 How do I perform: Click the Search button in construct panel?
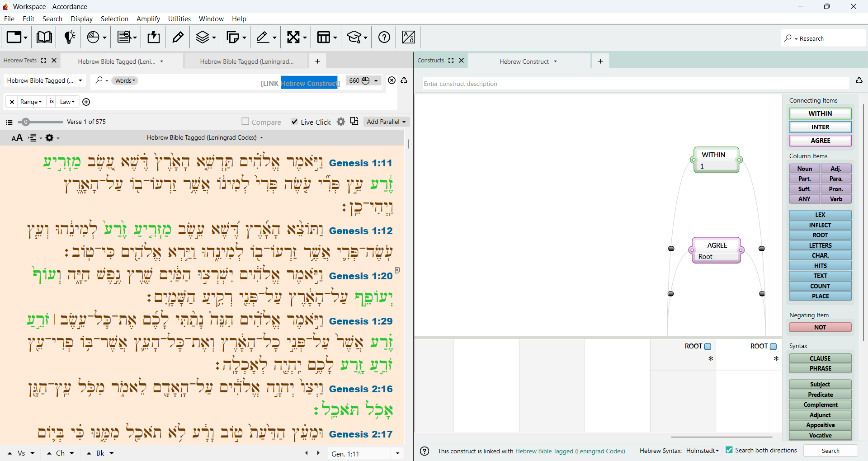[x=830, y=451]
